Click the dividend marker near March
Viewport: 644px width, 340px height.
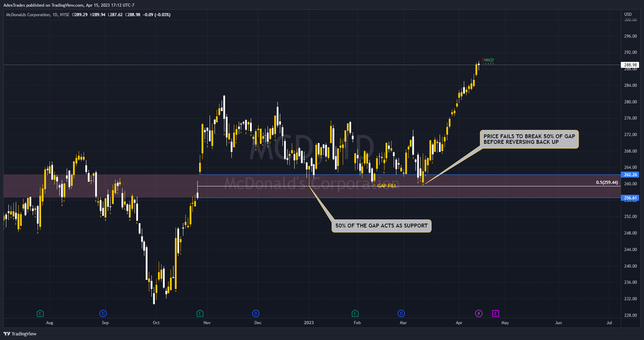401,313
